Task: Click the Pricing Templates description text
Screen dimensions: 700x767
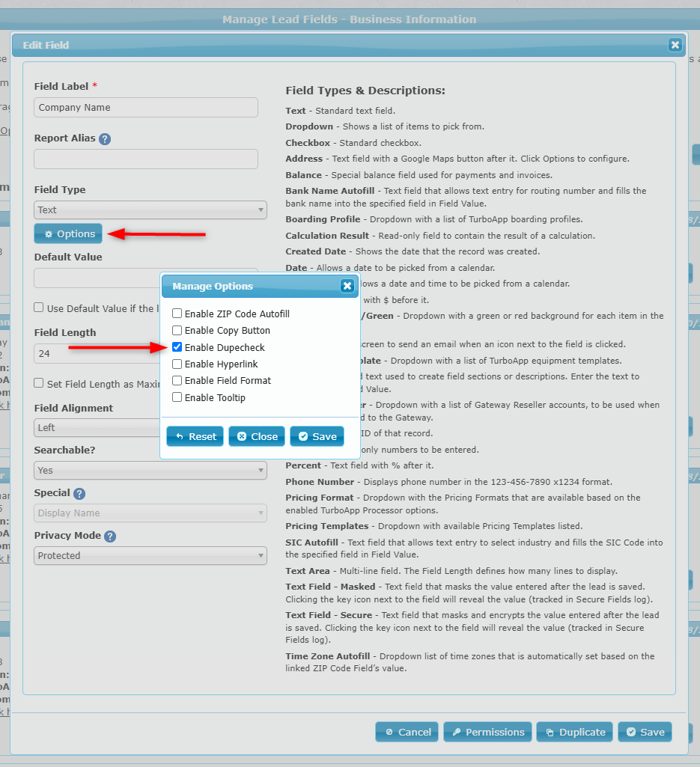Action: coord(434,526)
